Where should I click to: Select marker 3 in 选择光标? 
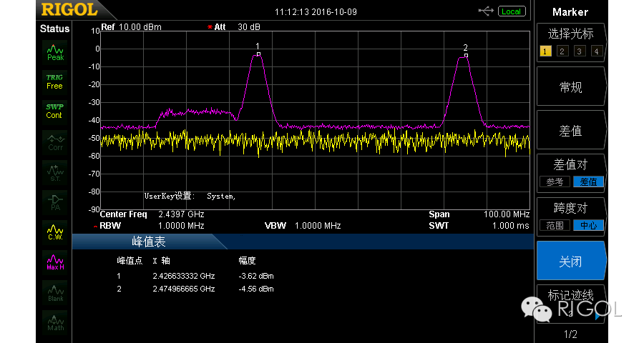pos(580,51)
